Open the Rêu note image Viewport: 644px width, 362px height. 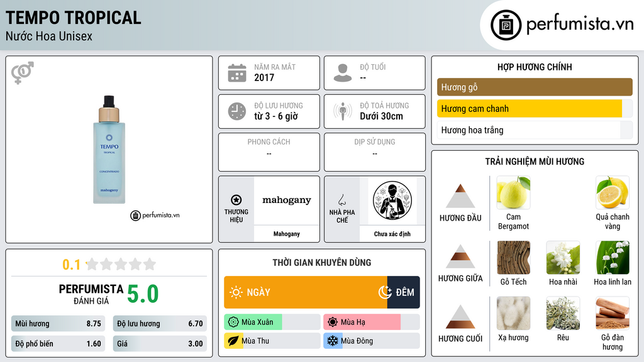tap(563, 313)
